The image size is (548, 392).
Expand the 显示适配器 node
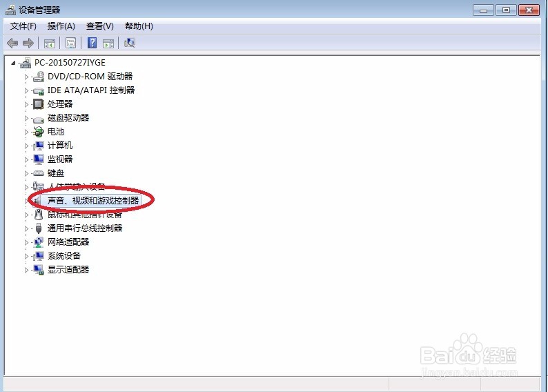click(26, 270)
